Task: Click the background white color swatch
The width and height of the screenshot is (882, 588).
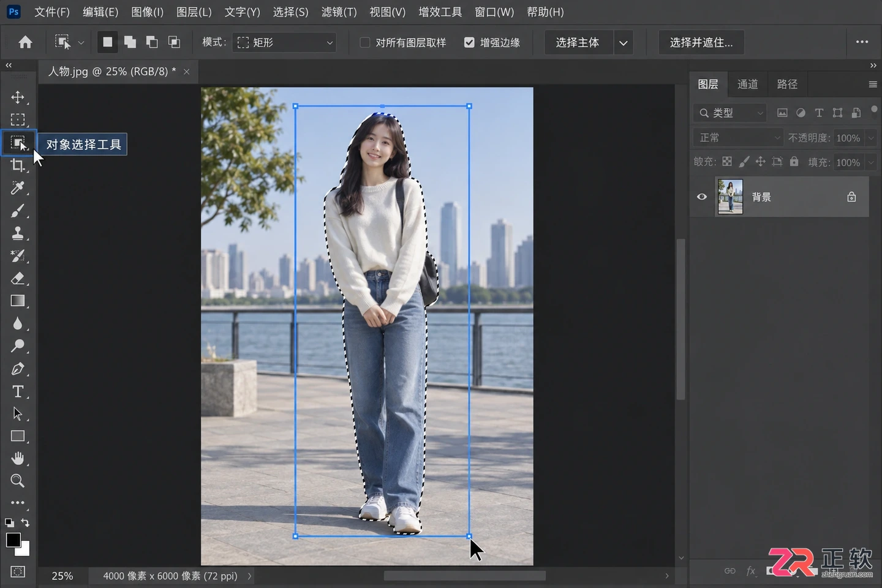Action: (x=24, y=550)
